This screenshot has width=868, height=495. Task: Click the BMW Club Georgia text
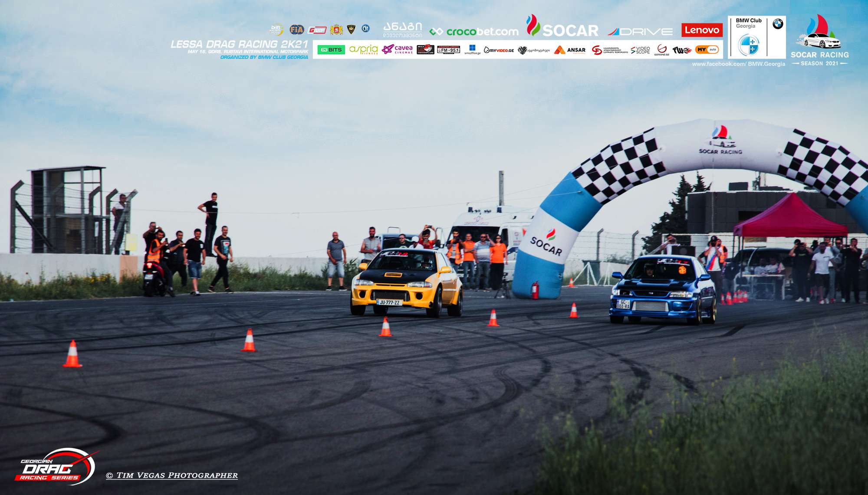coord(748,23)
